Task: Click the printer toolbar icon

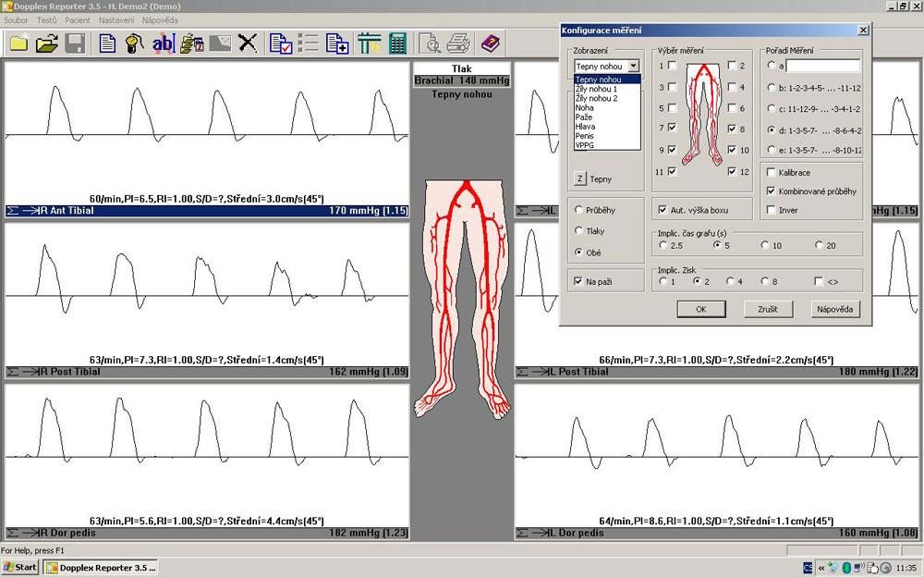Action: pos(458,43)
